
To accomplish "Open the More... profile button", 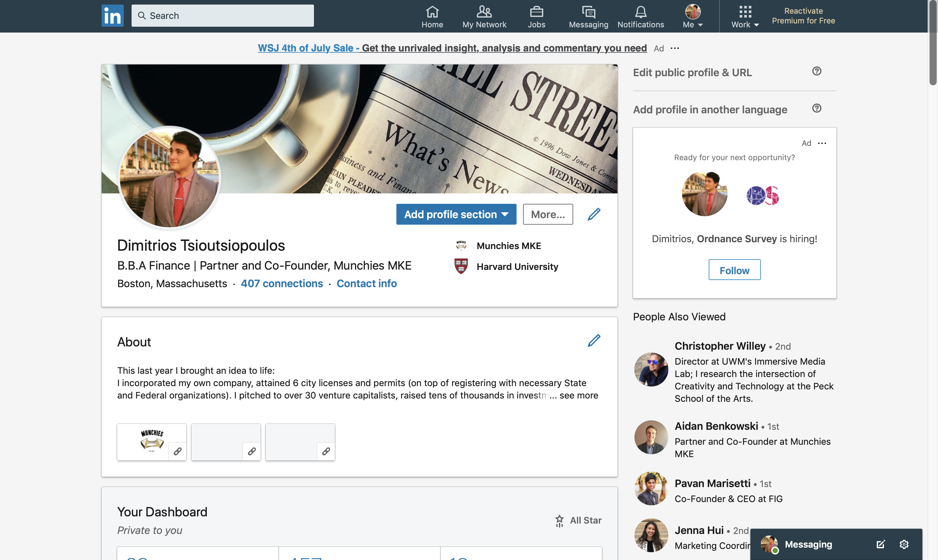I will [548, 214].
